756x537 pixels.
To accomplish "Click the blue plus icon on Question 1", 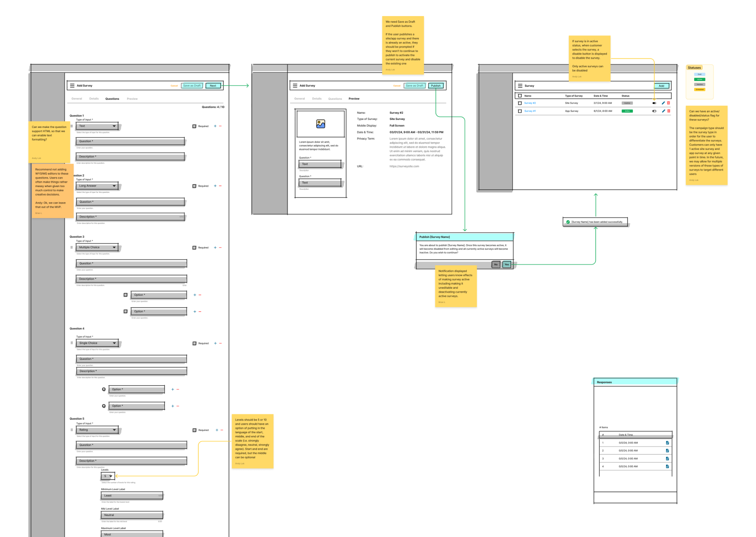I will coord(215,126).
